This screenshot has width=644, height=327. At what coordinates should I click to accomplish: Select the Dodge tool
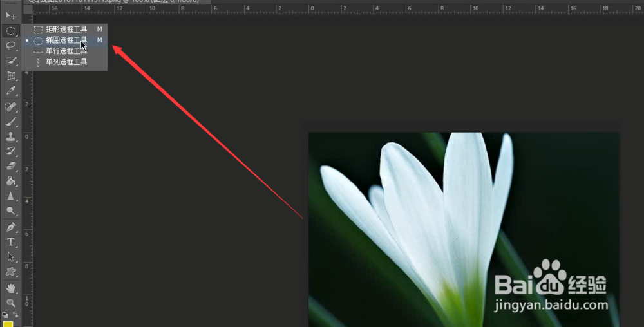tap(11, 211)
